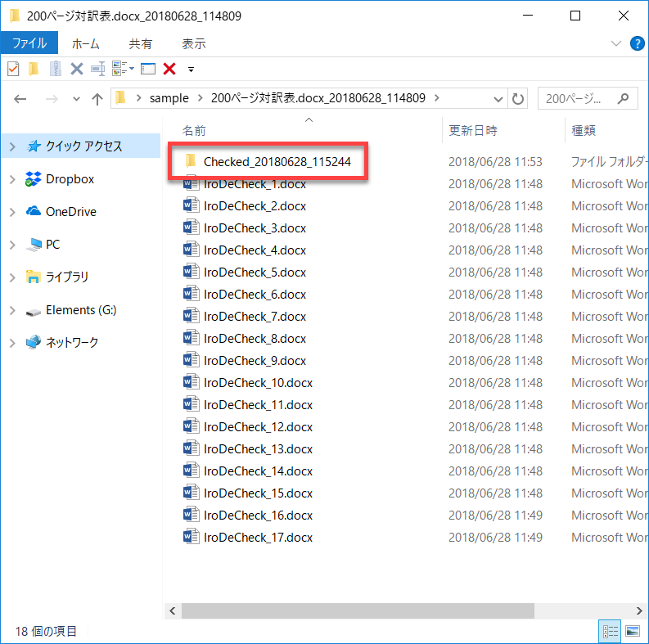Viewport: 649px width, 644px height.
Task: Sort files by the 更新日時 column header
Action: 472,130
